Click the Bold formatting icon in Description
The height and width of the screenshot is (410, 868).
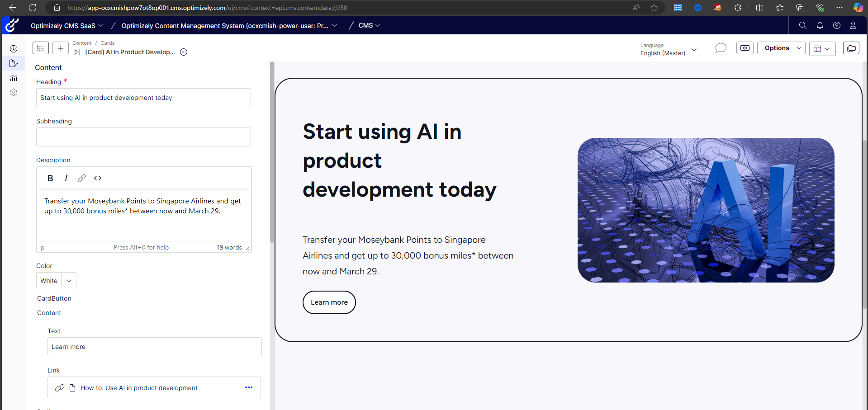[x=50, y=178]
